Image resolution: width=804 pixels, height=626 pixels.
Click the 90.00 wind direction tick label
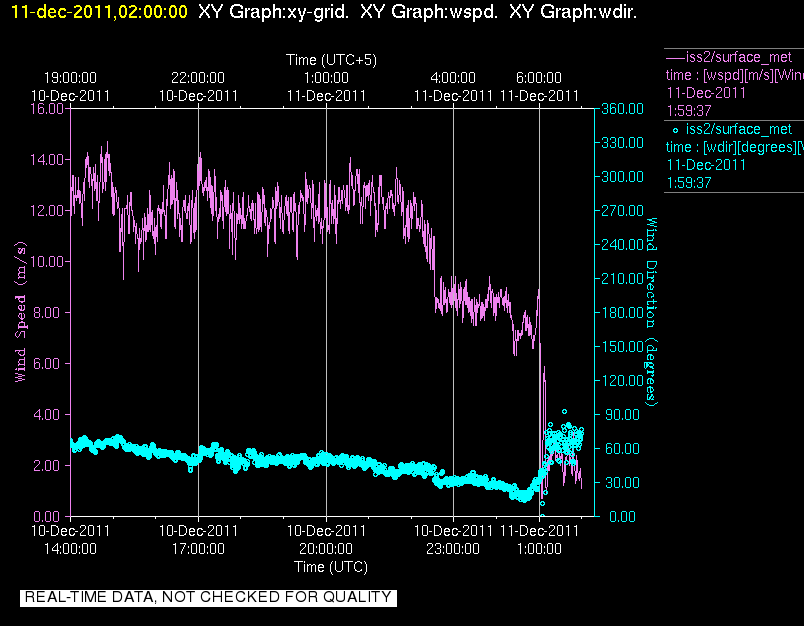tap(622, 414)
